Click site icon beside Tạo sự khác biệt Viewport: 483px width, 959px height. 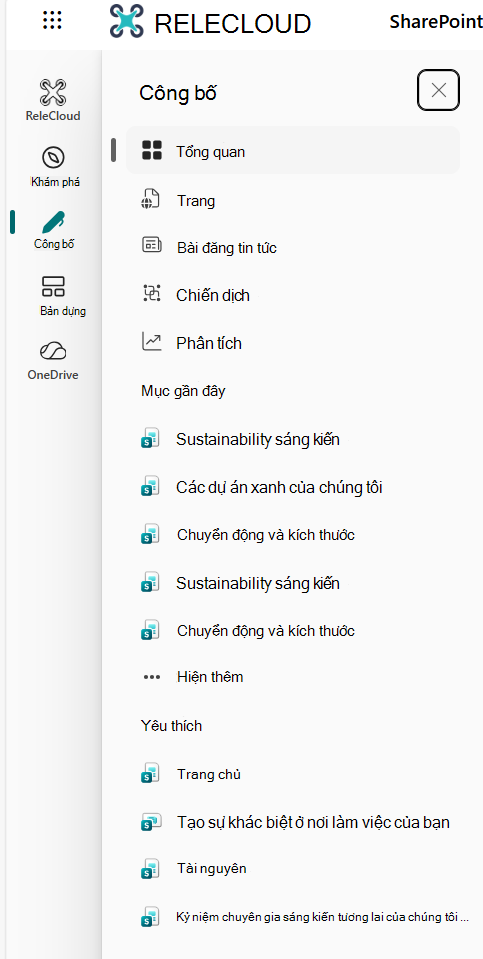coord(150,822)
